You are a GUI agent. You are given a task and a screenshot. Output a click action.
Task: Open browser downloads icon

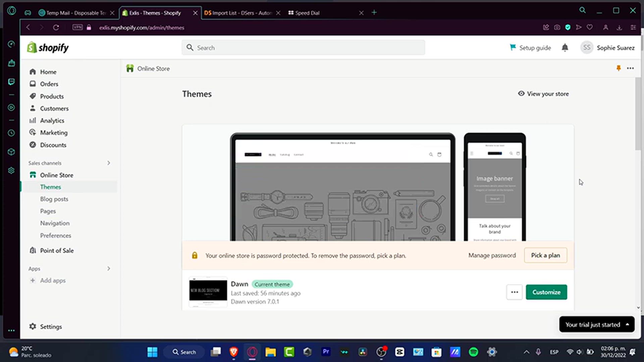point(619,27)
